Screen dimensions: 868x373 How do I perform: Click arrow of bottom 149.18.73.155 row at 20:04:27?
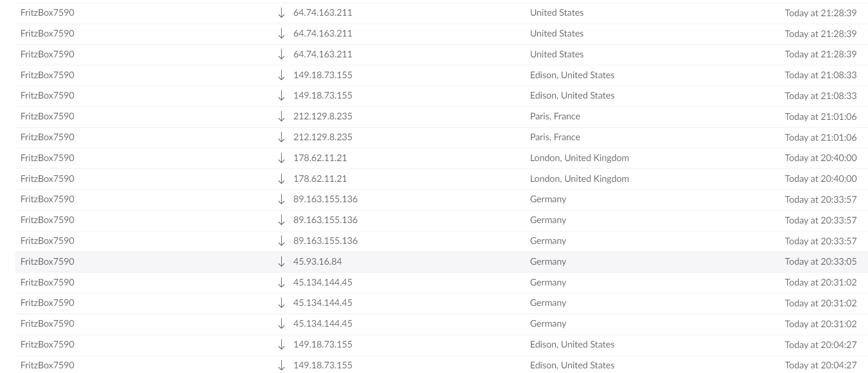pyautogui.click(x=281, y=366)
